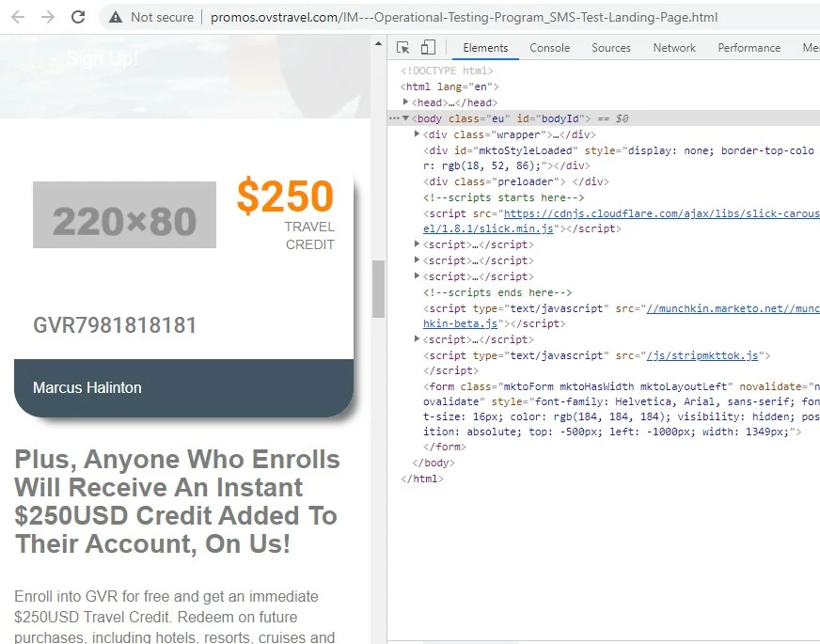Expand the first collapsed script node
820x644 pixels.
[417, 243]
